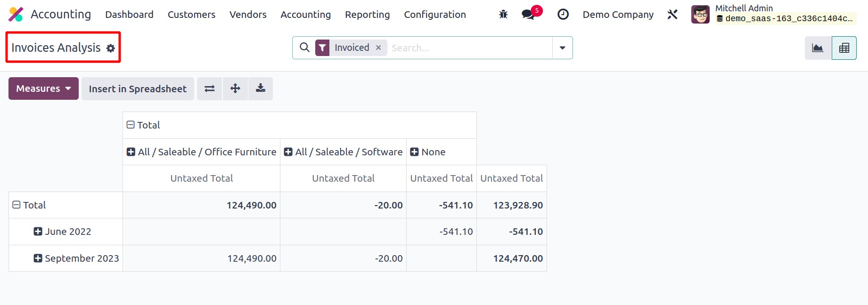
Task: Switch to graph view
Action: pos(818,48)
